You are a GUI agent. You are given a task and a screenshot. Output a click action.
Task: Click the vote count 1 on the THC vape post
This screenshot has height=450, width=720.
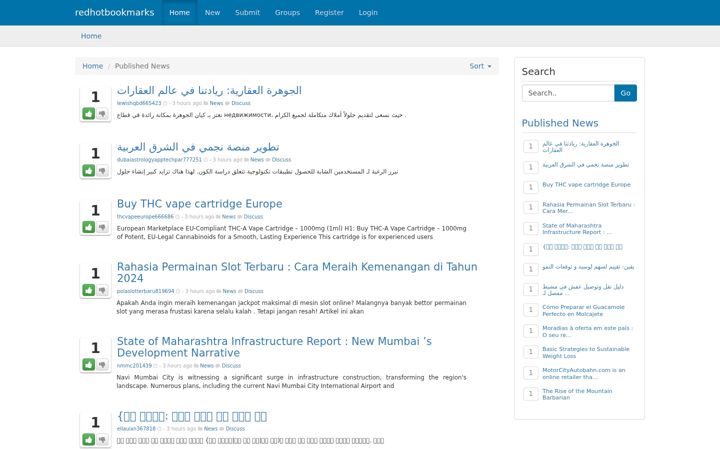click(95, 210)
